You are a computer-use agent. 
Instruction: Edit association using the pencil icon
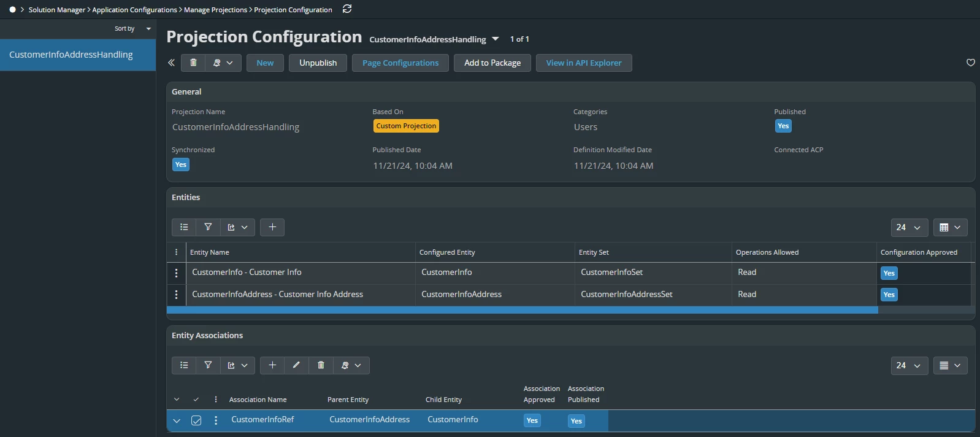(296, 365)
